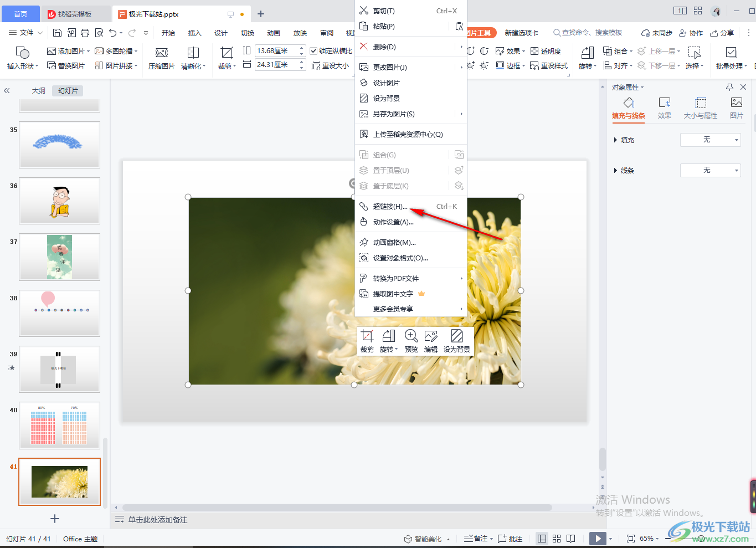Click 智能美化 in the status bar
Screen dimensions: 756x548
point(428,539)
